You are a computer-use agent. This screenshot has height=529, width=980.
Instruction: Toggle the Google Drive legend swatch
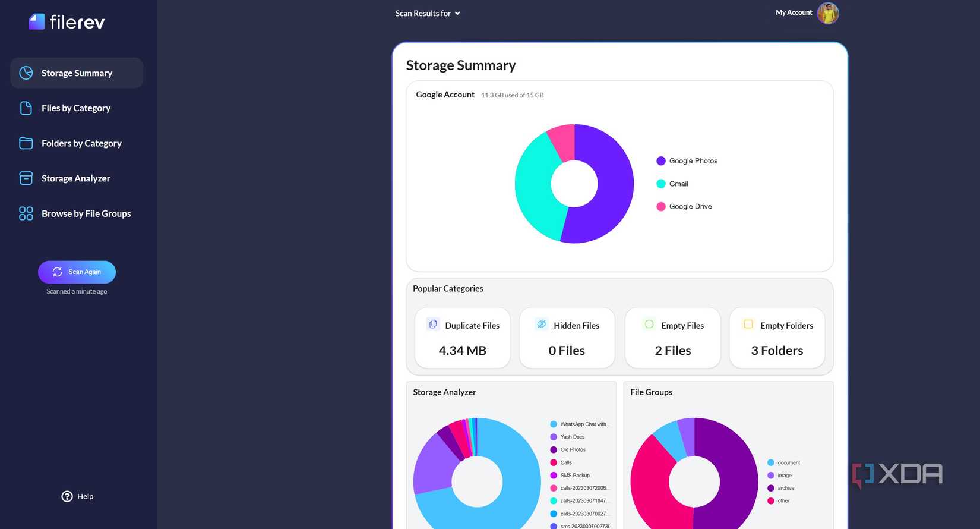661,207
